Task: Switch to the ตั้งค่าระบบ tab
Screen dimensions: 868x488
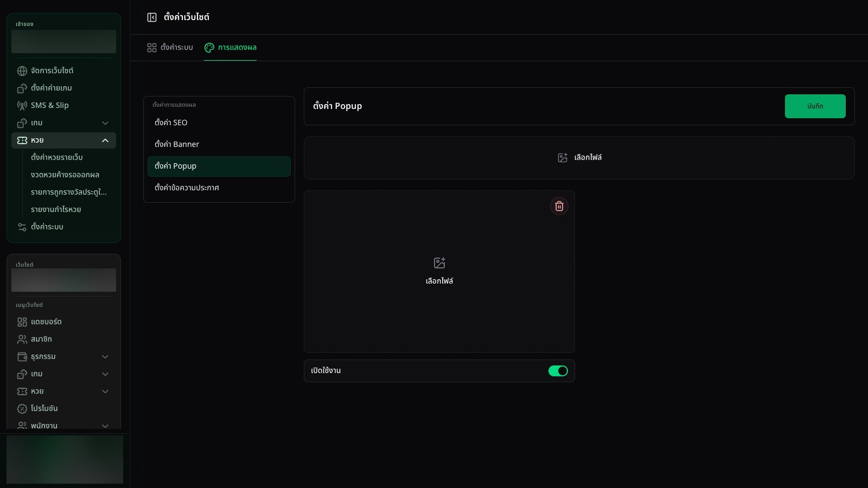Action: 170,48
